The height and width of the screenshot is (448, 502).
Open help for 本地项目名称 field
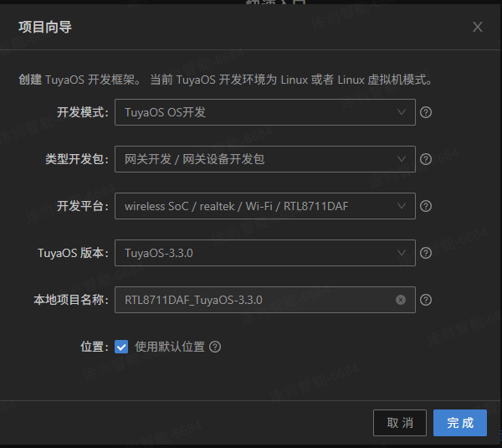pyautogui.click(x=426, y=300)
